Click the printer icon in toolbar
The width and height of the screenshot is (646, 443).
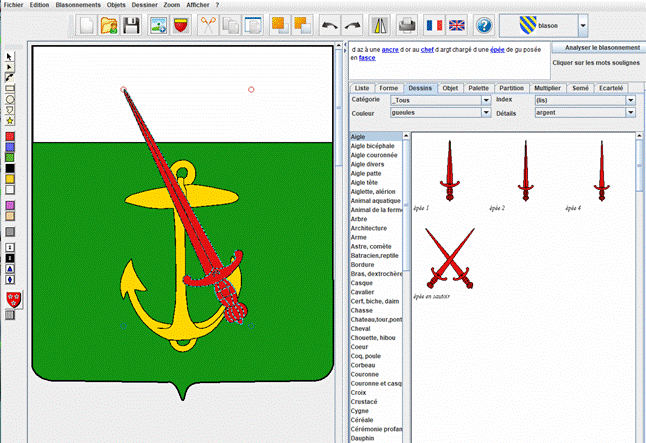click(407, 25)
